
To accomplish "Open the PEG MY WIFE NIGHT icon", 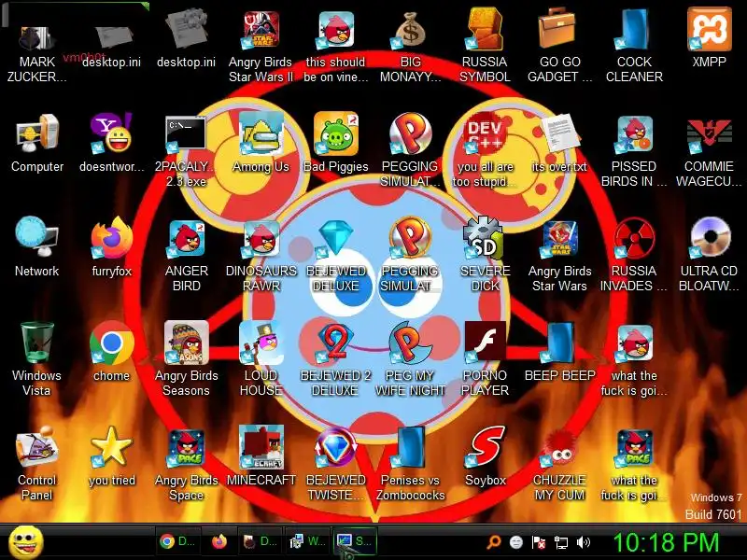I will pyautogui.click(x=410, y=343).
